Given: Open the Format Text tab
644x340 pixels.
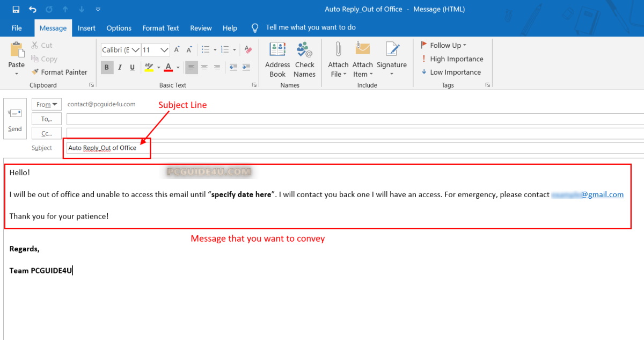Looking at the screenshot, I should (160, 28).
